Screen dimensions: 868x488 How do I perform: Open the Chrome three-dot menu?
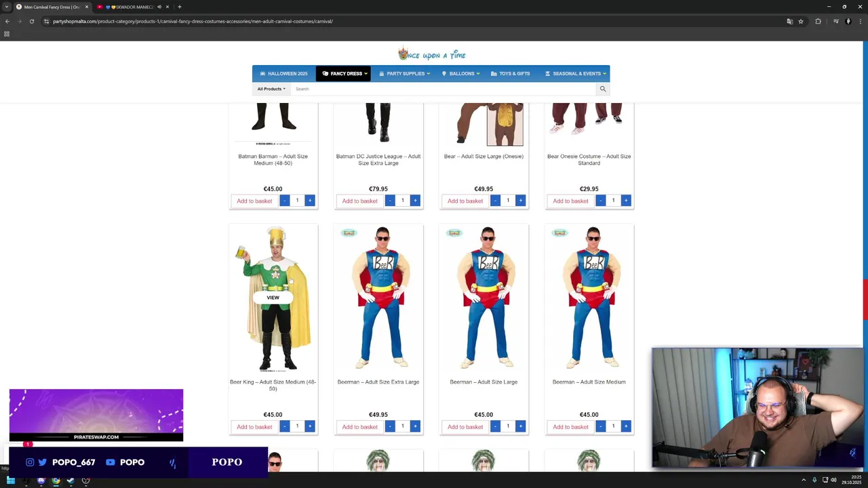pyautogui.click(x=859, y=21)
